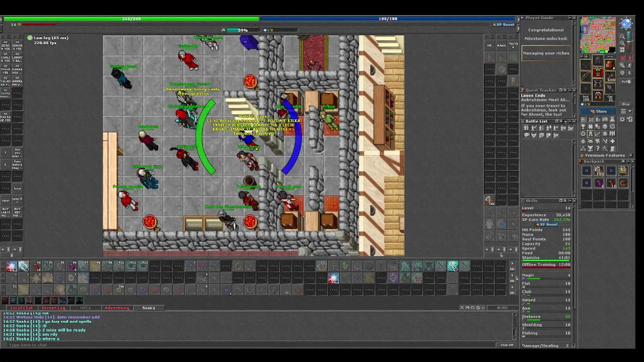Click the XP Boost label on top bar
The image size is (644, 362).
[503, 25]
